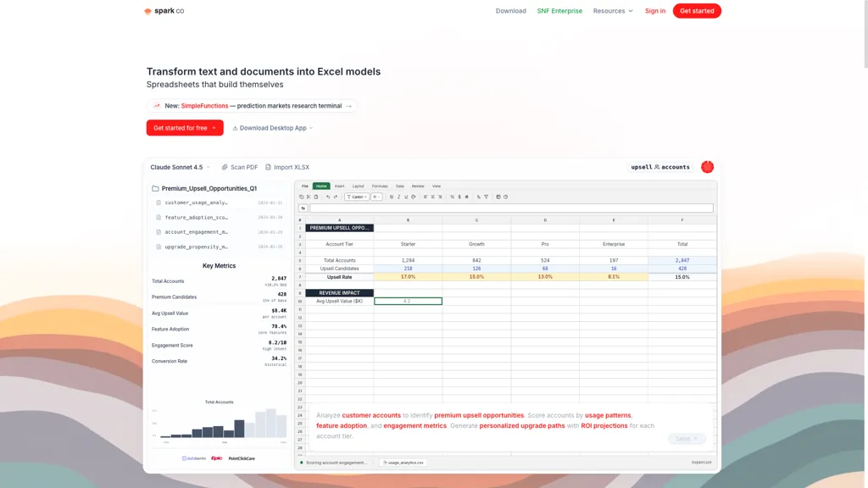Click the Get started header button

point(697,10)
